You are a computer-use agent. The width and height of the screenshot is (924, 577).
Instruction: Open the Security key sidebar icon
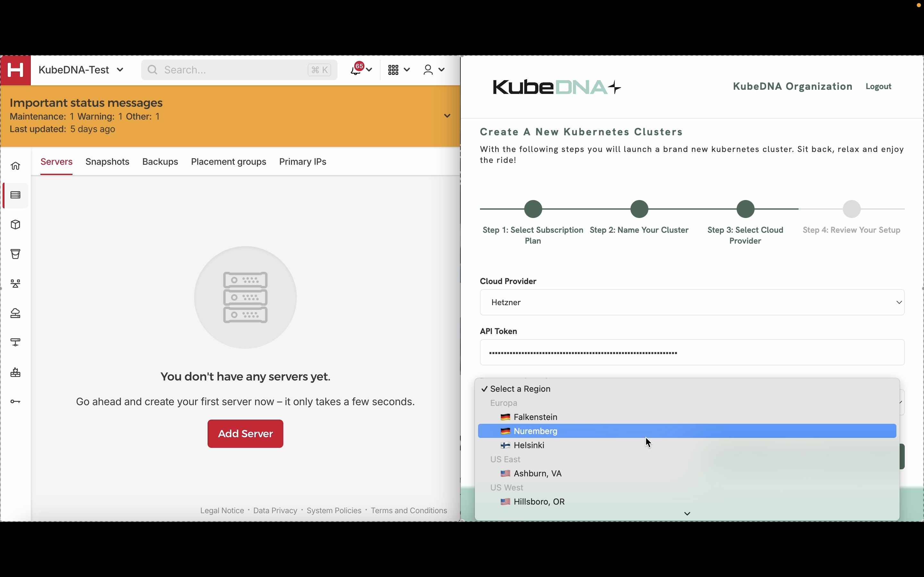[x=16, y=401]
